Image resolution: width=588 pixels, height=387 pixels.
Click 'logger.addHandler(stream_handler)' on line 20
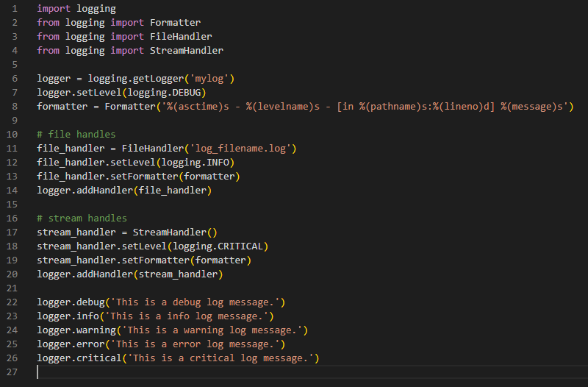[x=130, y=274]
